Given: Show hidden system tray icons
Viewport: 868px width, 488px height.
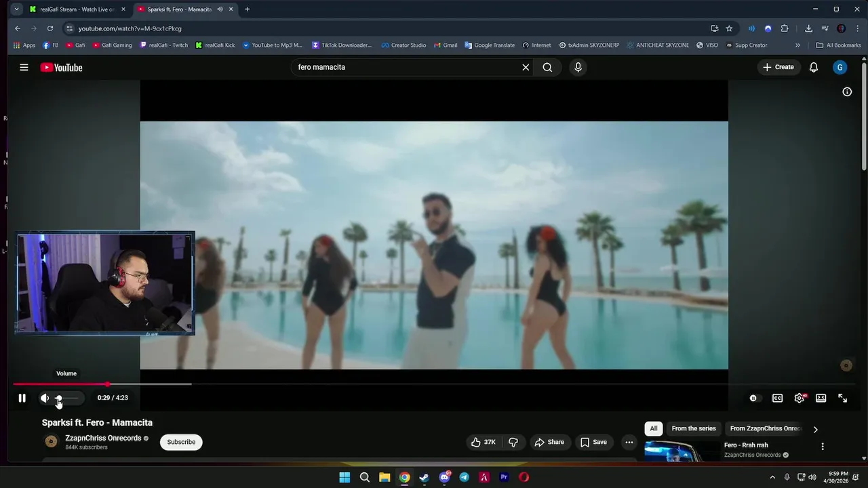Looking at the screenshot, I should (x=772, y=477).
